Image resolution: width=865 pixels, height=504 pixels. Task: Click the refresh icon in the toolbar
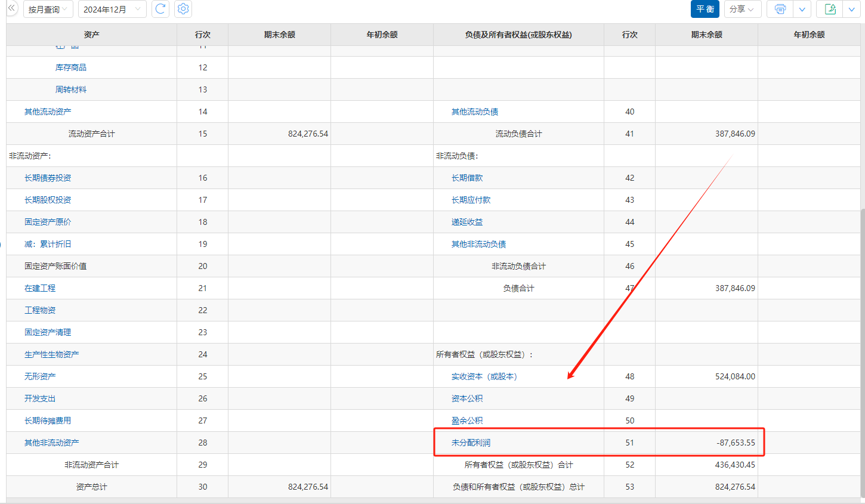pos(160,9)
